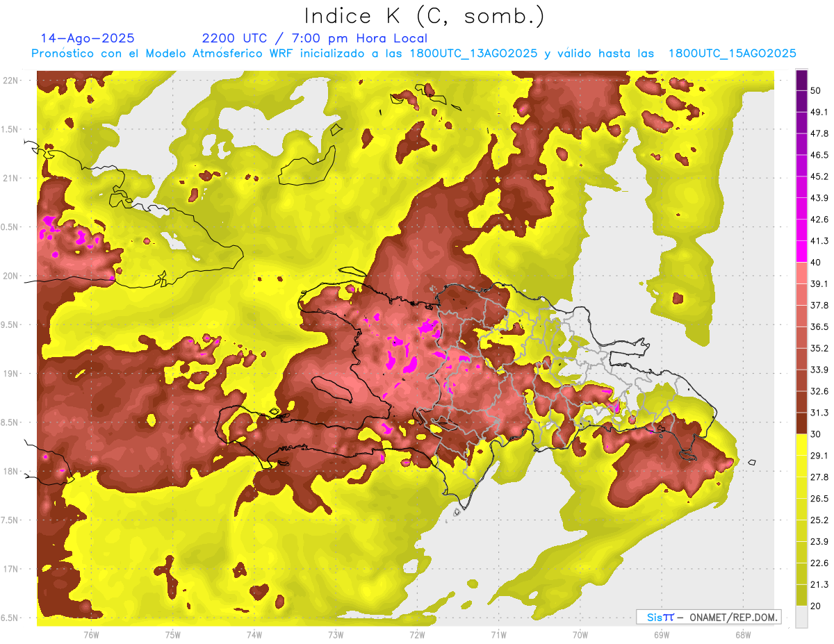The height and width of the screenshot is (644, 834).
Task: Click the '20N' latitude axis label
Action: (x=10, y=276)
